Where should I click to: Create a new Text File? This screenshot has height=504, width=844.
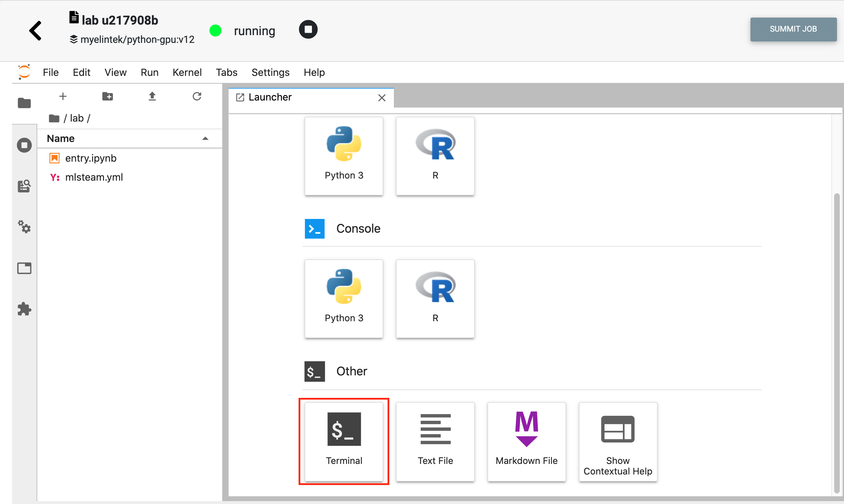435,441
